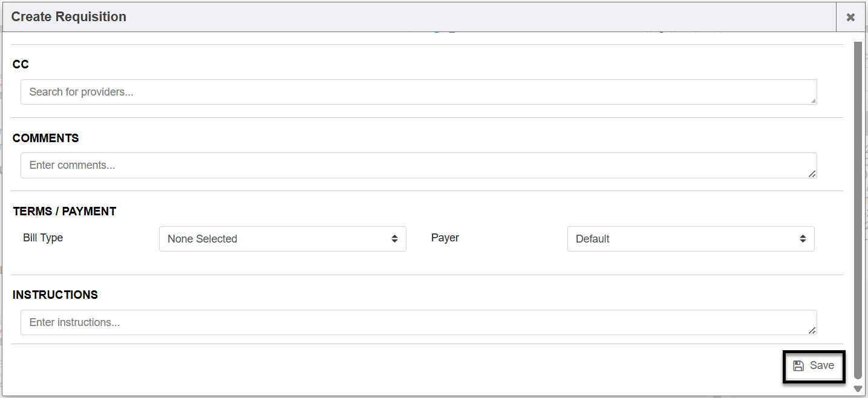Click the CC field resize handle

point(813,100)
